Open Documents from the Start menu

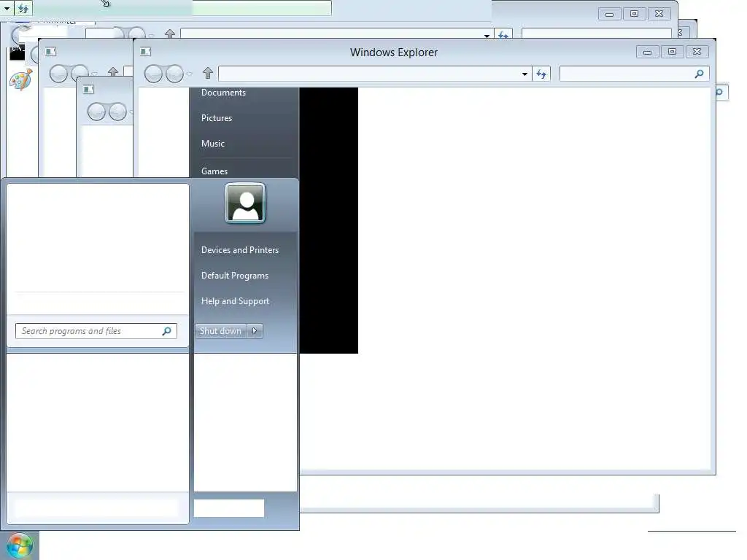(223, 93)
